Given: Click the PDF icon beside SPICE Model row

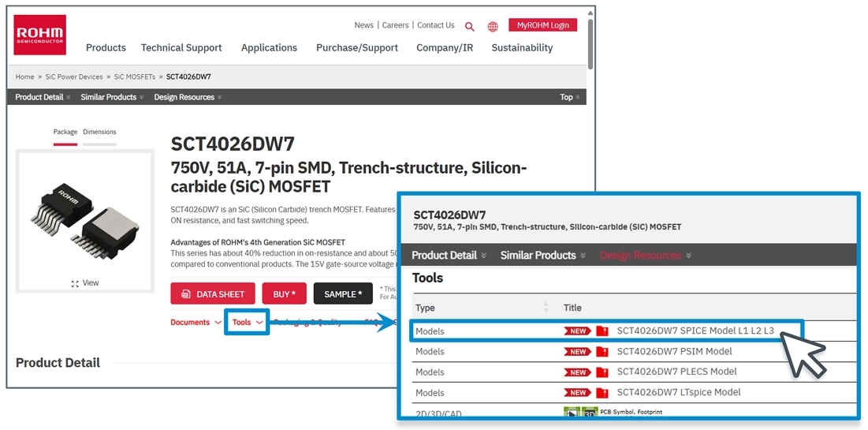Looking at the screenshot, I should pos(602,331).
